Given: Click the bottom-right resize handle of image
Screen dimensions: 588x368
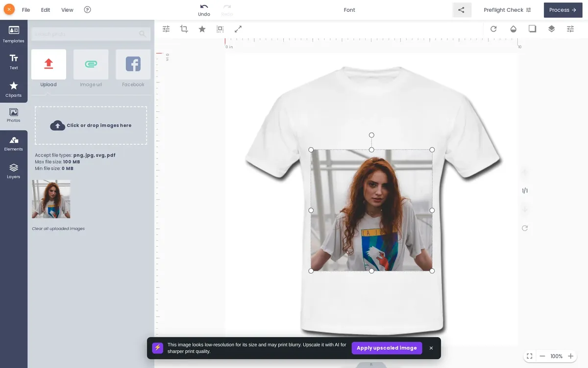Looking at the screenshot, I should [432, 271].
